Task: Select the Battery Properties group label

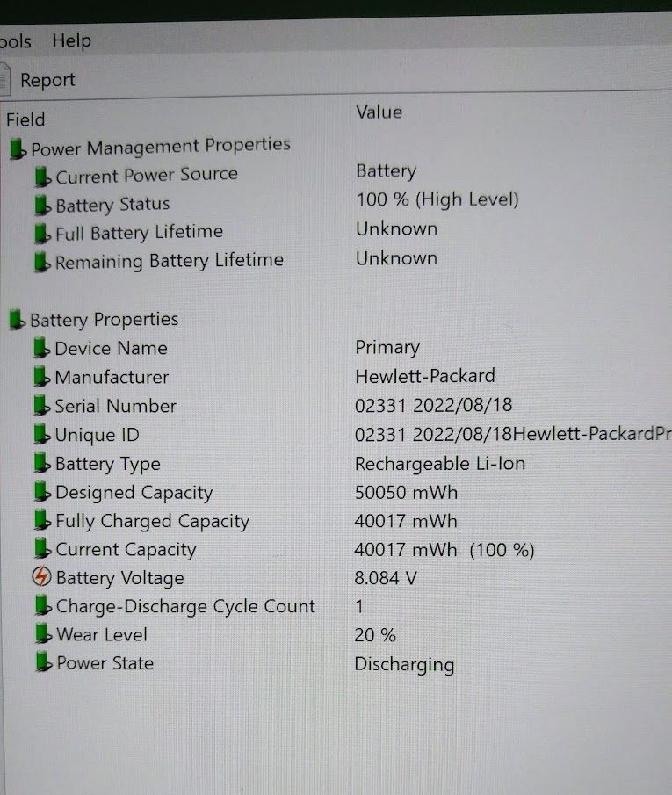Action: click(104, 320)
